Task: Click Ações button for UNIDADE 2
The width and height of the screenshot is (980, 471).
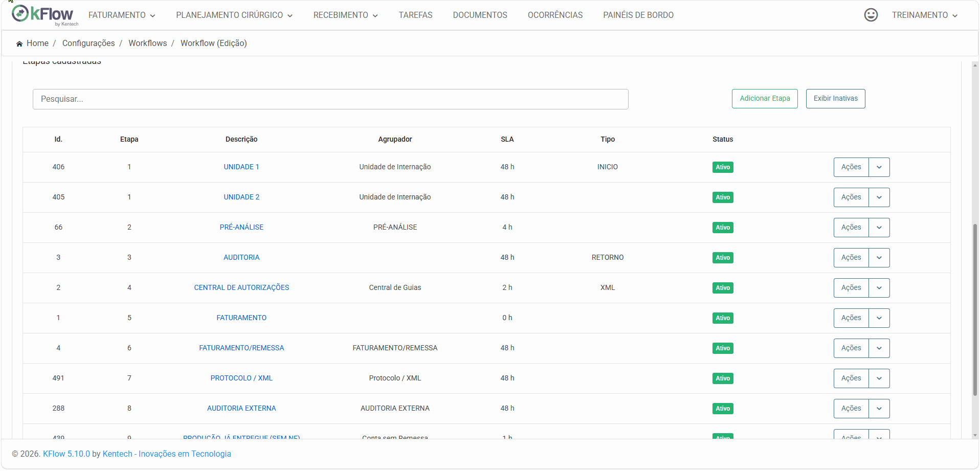Action: 851,197
